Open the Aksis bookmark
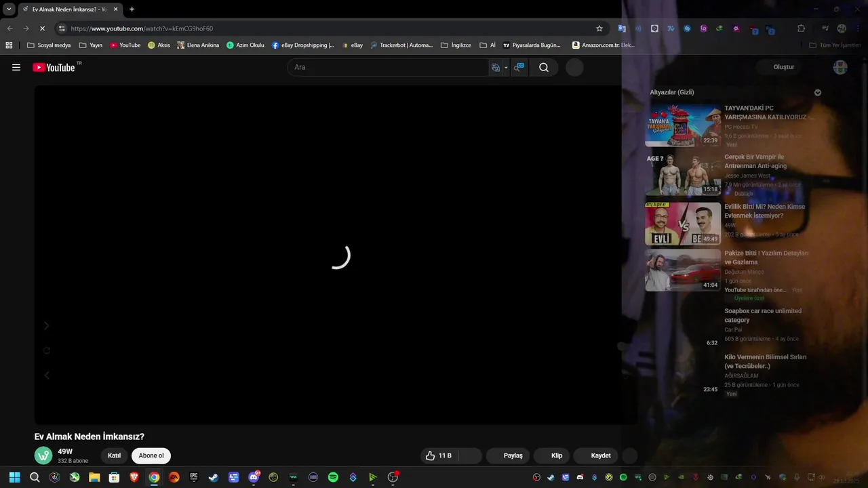 (x=159, y=45)
